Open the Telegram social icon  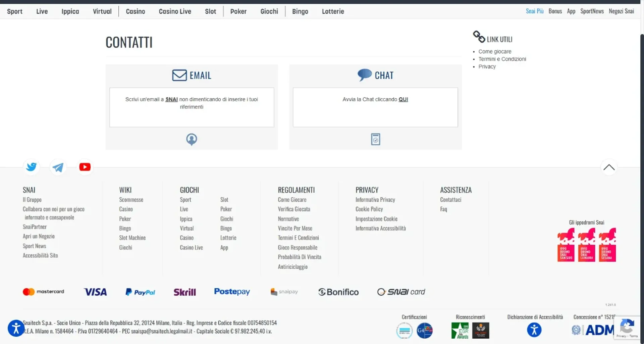[x=58, y=167]
